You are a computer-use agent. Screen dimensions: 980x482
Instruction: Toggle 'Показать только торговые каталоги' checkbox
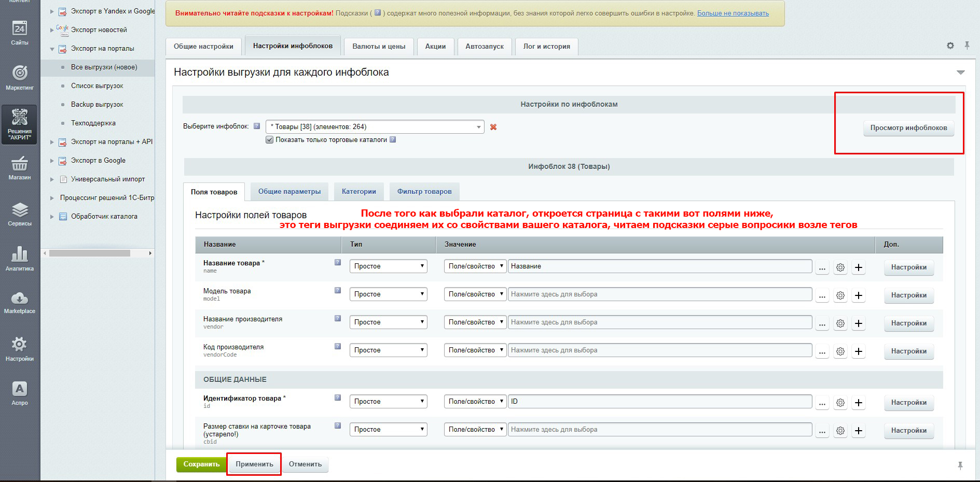(269, 140)
